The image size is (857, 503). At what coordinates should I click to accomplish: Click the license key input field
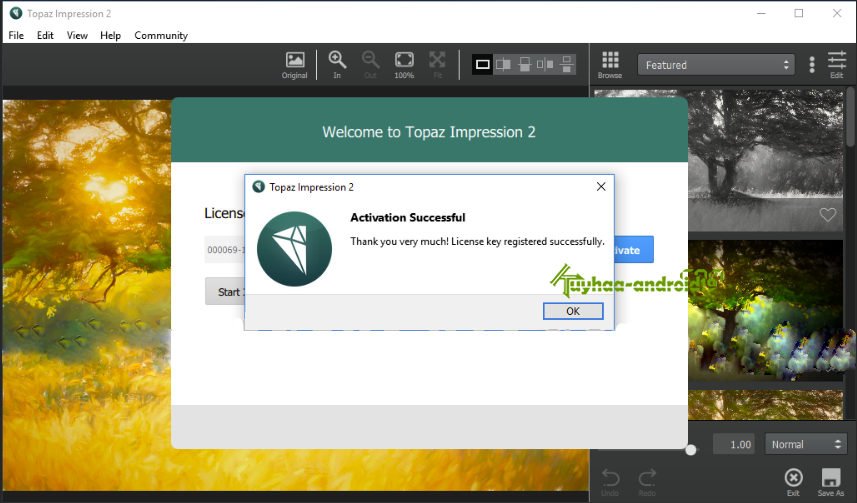225,250
